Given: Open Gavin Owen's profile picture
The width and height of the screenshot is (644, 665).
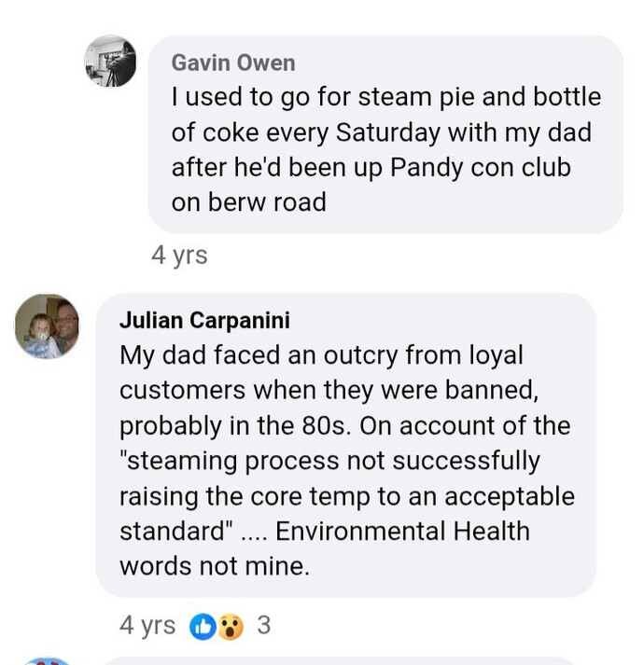Looking at the screenshot, I should 110,62.
